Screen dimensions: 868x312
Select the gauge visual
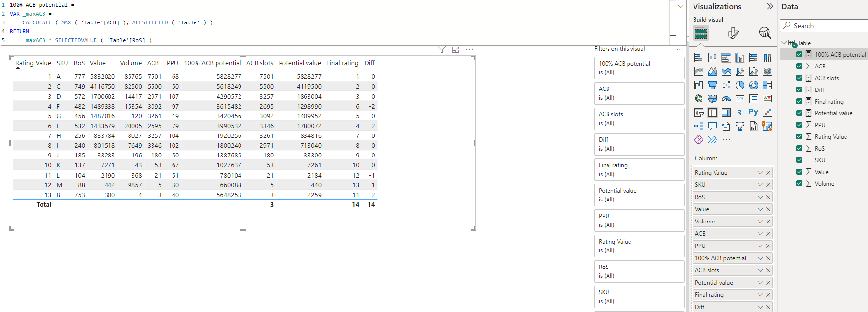point(726,99)
